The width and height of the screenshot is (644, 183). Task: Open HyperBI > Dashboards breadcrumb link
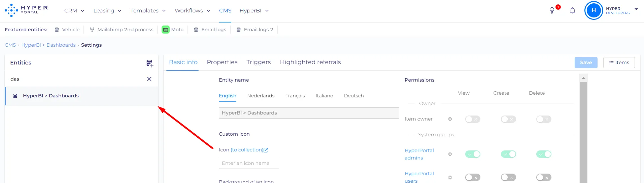pyautogui.click(x=48, y=45)
